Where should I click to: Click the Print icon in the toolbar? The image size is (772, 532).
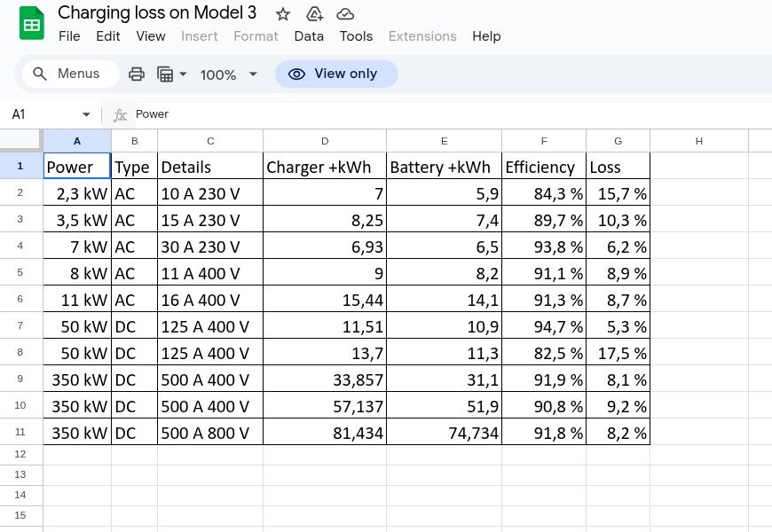(x=137, y=74)
